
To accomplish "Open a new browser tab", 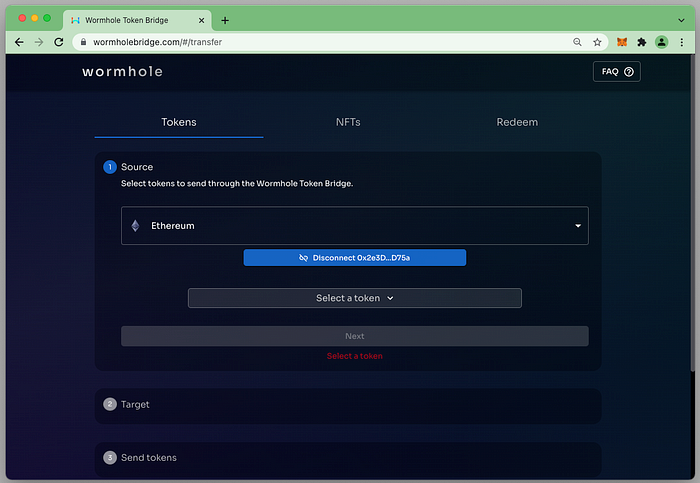I will click(225, 20).
